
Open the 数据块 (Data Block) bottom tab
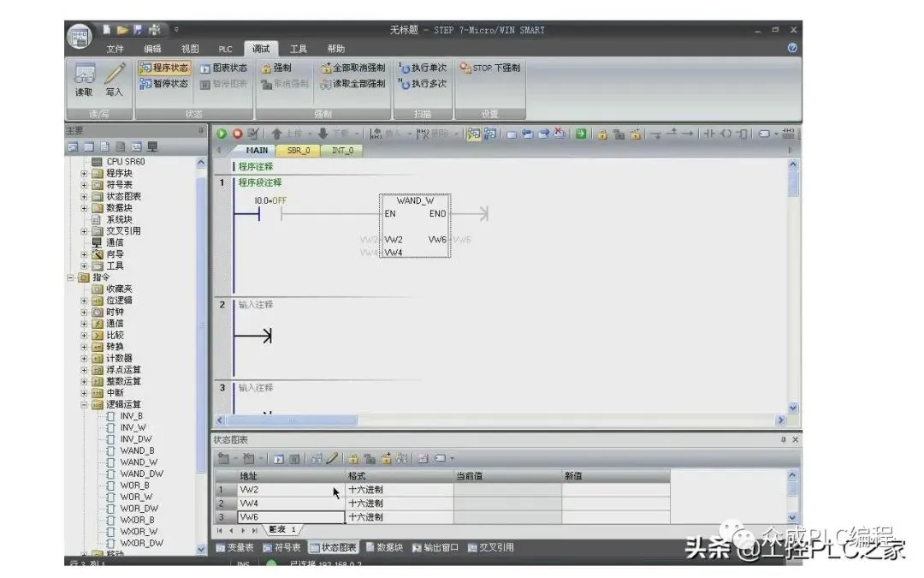384,547
